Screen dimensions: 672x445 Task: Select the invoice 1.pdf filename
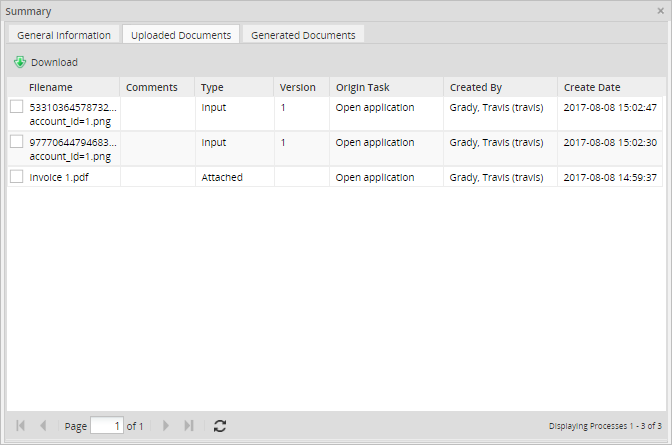pyautogui.click(x=60, y=177)
